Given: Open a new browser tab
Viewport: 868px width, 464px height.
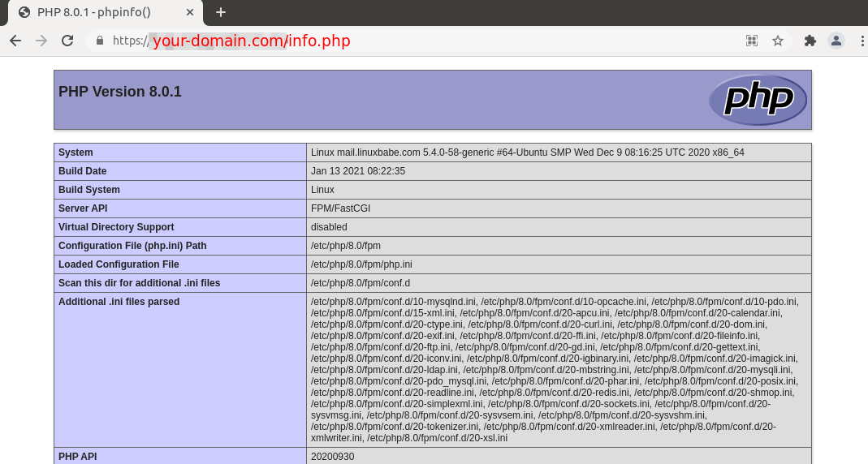Looking at the screenshot, I should click(x=220, y=12).
